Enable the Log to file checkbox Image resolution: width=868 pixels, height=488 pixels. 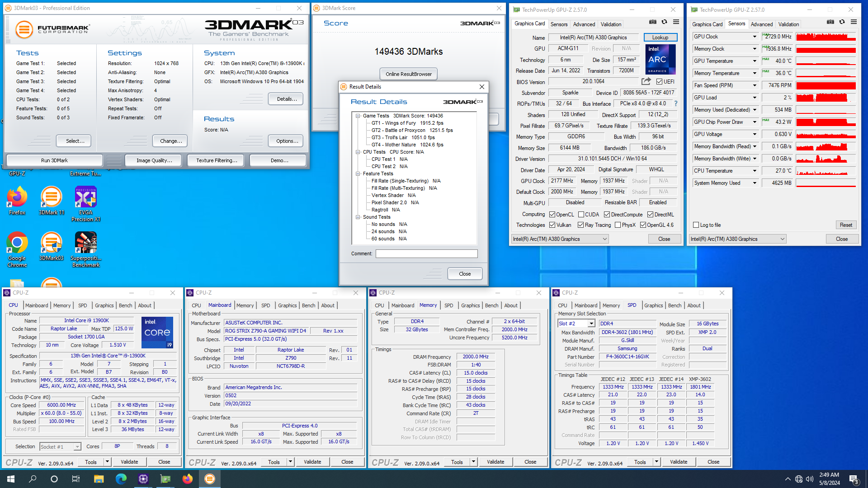(696, 225)
